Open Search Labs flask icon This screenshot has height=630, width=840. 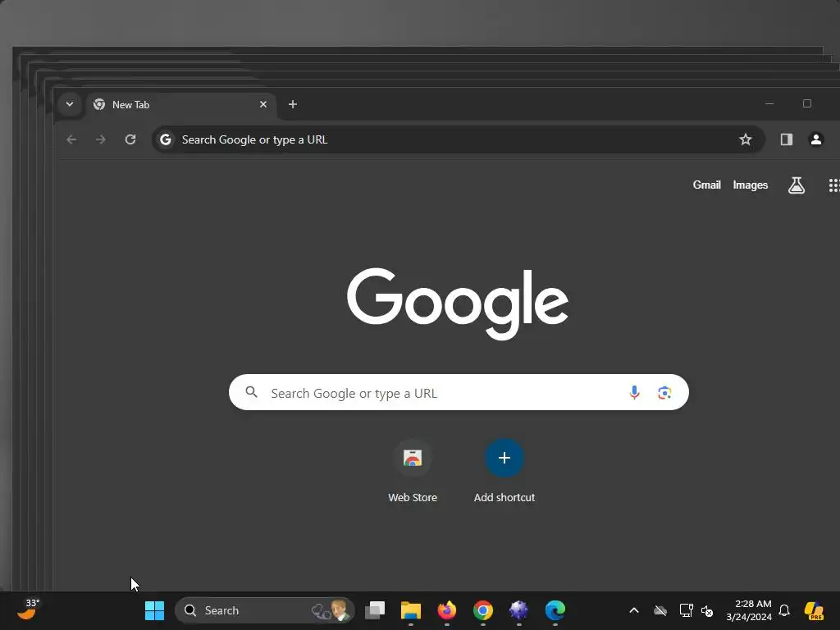796,185
